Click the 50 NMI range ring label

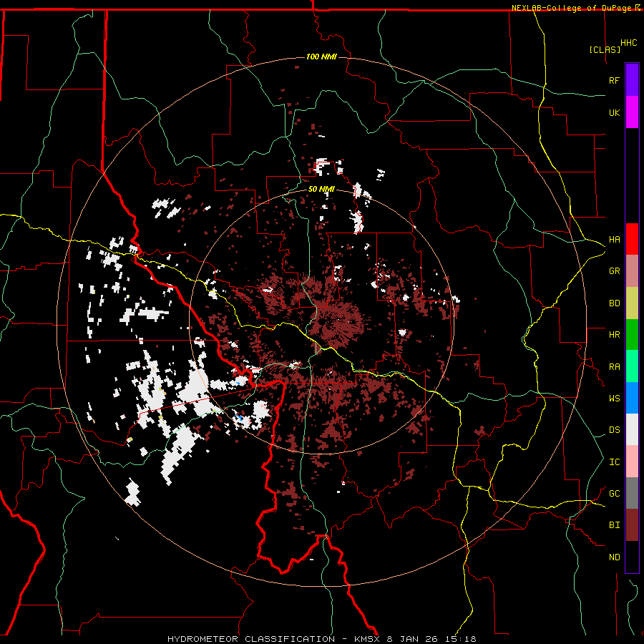(x=321, y=190)
